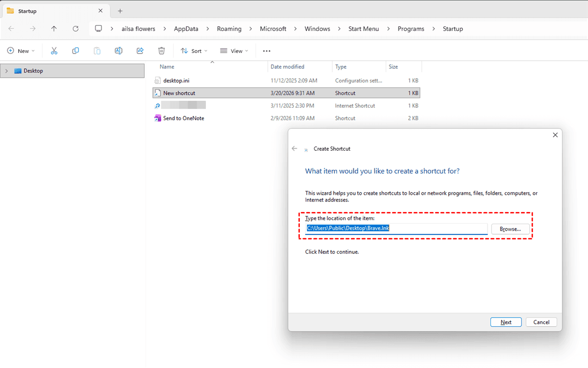Screen dimensions: 588x368
Task: Cancel the Create Shortcut dialog
Action: click(x=541, y=322)
